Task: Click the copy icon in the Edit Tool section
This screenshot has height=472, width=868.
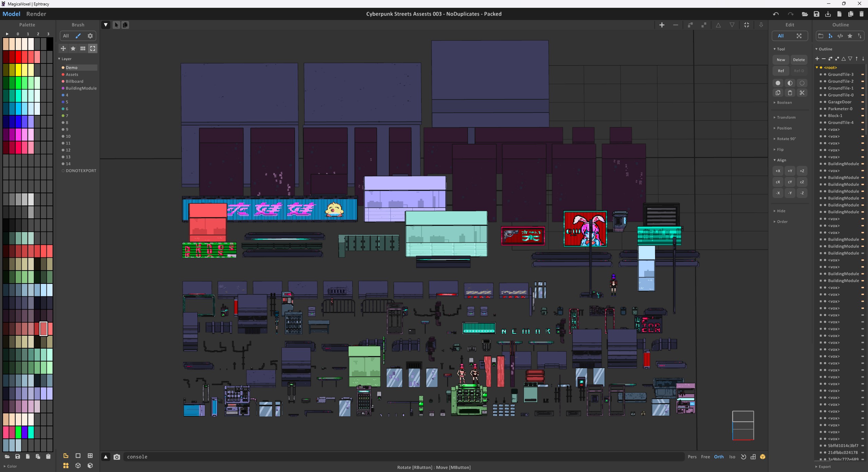Action: pyautogui.click(x=778, y=93)
